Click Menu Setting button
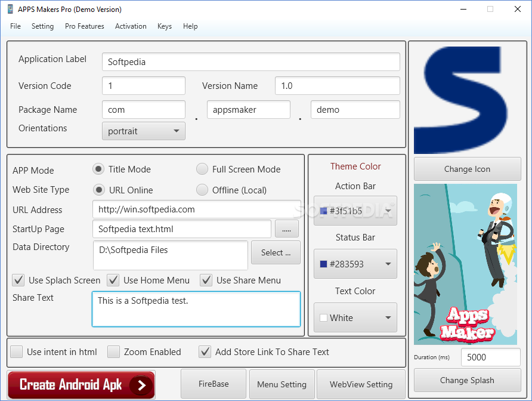 coord(282,384)
